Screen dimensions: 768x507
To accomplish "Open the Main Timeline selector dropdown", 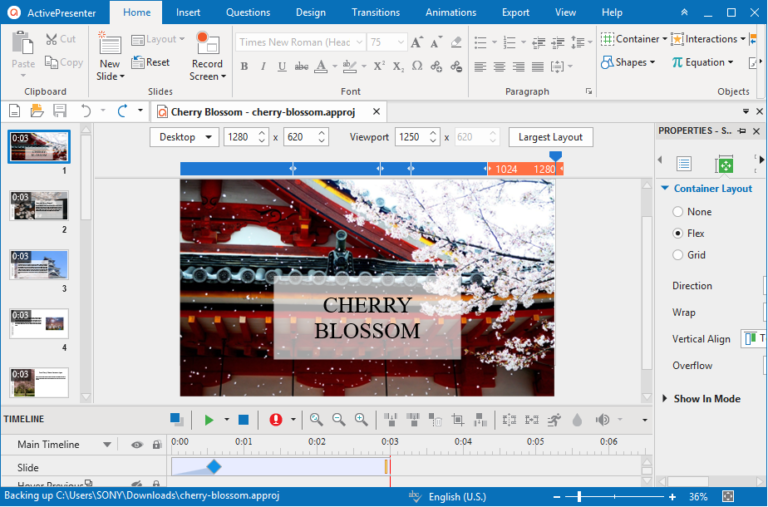I will click(107, 445).
